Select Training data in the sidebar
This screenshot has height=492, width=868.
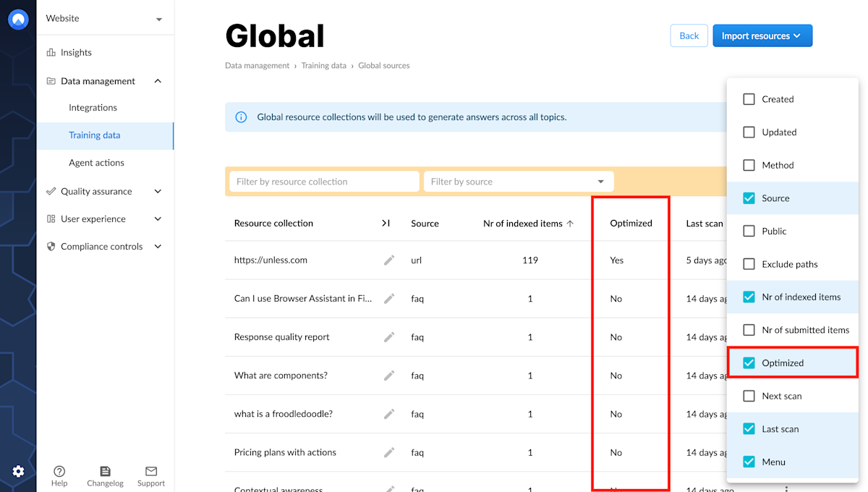click(94, 135)
